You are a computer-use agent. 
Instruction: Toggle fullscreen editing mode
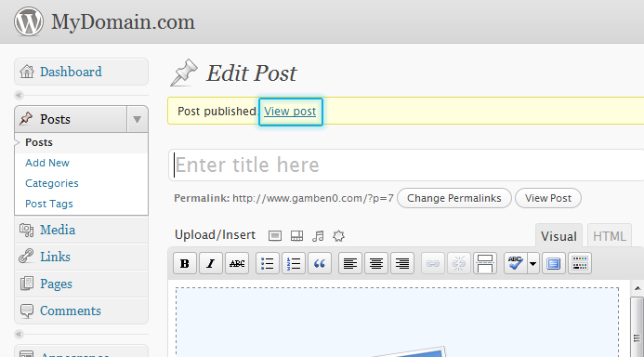pos(554,263)
